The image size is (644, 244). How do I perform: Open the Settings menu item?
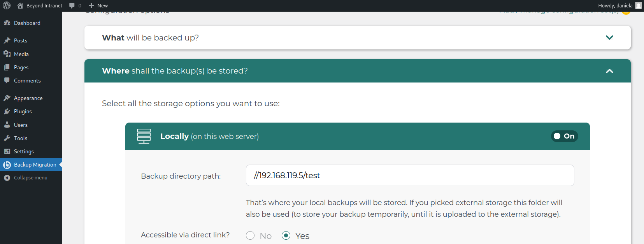pyautogui.click(x=24, y=151)
